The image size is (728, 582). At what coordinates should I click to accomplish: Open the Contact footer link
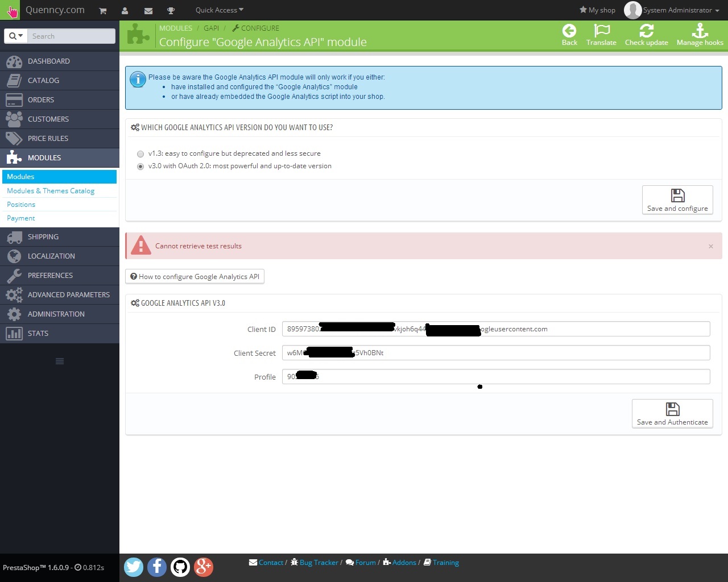266,563
